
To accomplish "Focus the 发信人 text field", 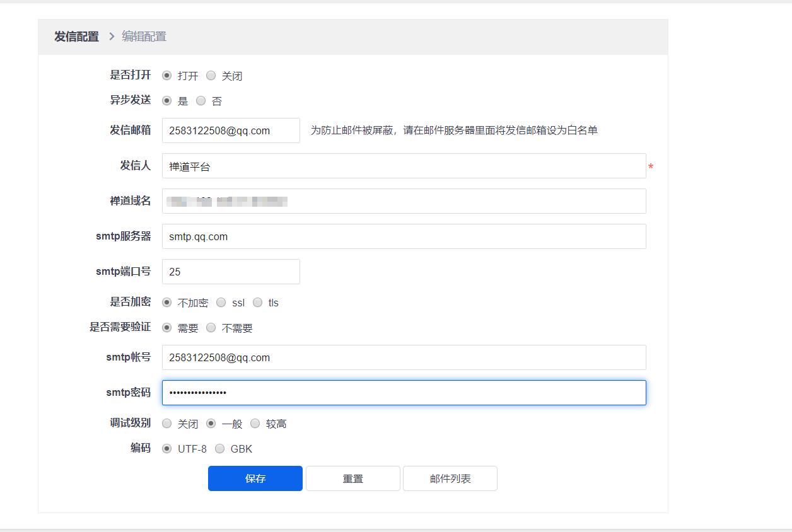I will pyautogui.click(x=404, y=166).
